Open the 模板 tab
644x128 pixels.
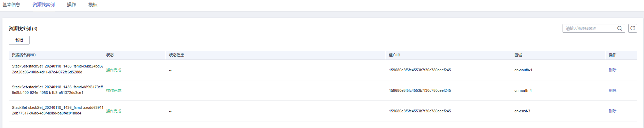tap(93, 5)
